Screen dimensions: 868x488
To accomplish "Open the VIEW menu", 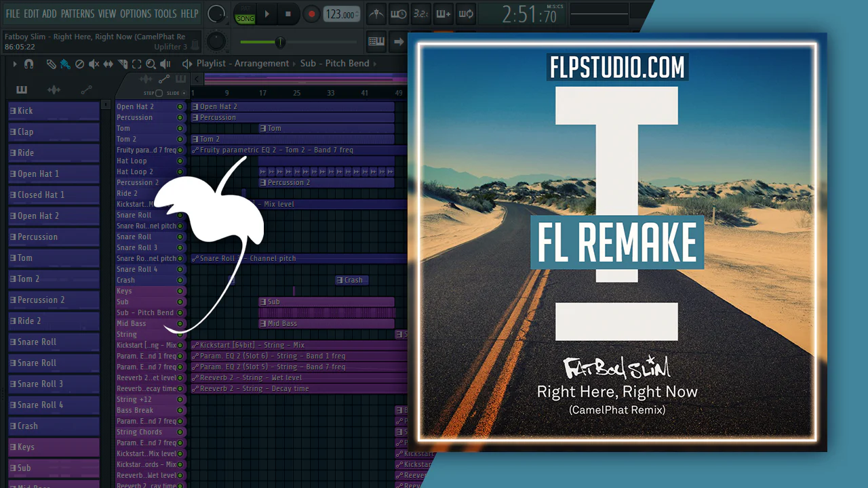I will coord(107,14).
